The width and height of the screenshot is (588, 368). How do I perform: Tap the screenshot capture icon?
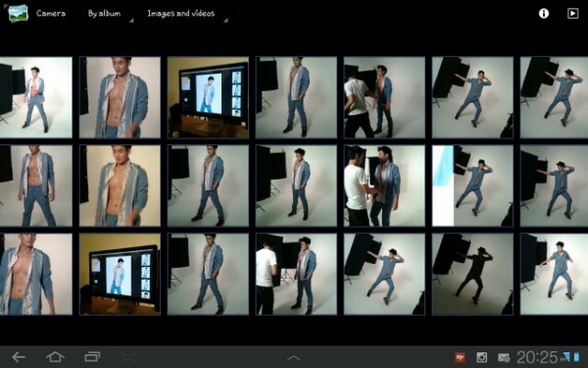click(x=128, y=357)
